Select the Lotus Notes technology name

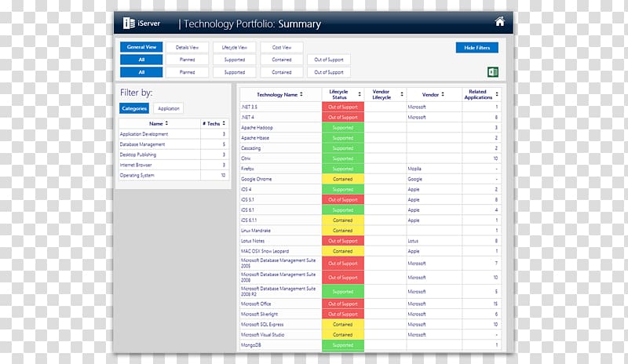pyautogui.click(x=253, y=241)
